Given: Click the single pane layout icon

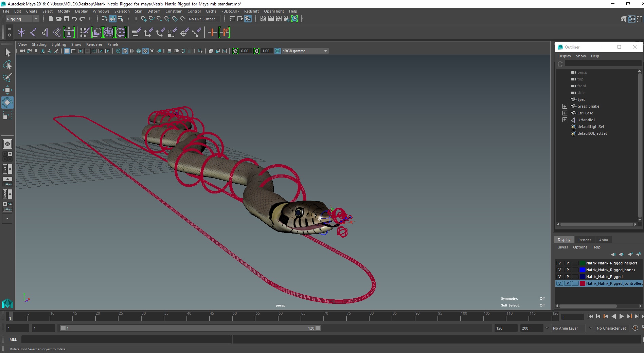Looking at the screenshot, I should point(7,144).
